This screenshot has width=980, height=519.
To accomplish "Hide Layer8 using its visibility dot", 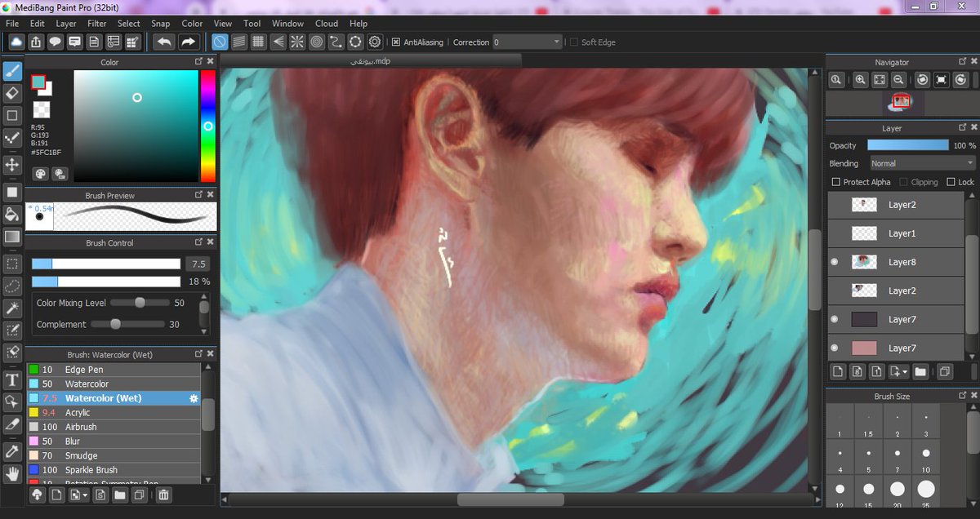I will tap(834, 262).
